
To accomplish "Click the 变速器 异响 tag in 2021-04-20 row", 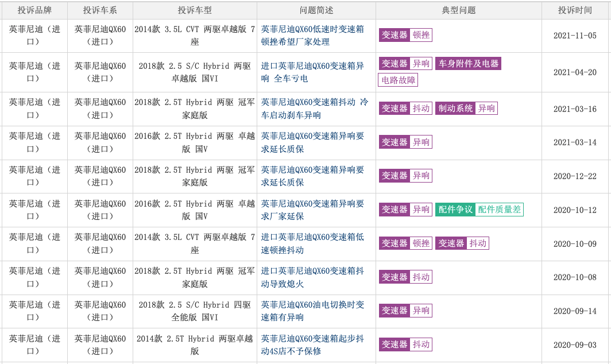I will tap(405, 64).
